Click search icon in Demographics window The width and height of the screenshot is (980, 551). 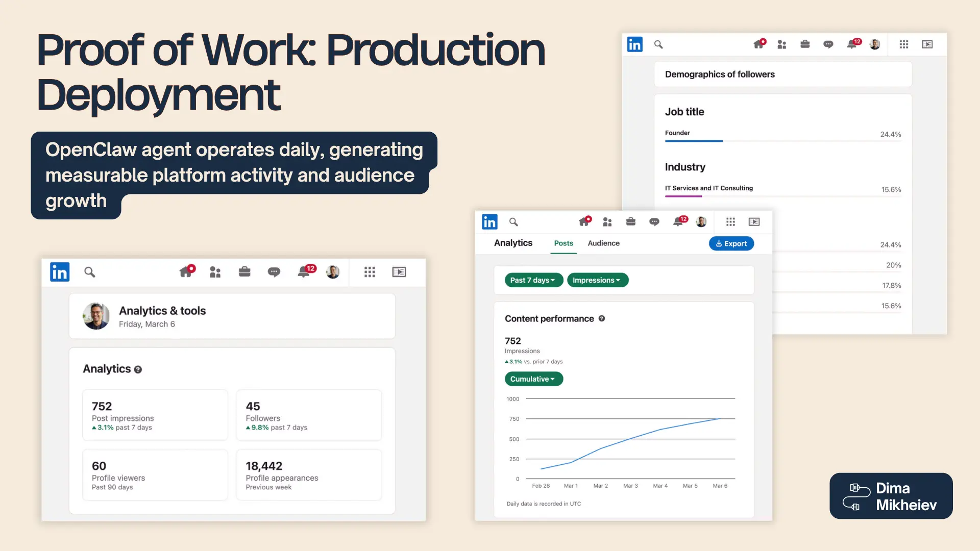point(658,44)
